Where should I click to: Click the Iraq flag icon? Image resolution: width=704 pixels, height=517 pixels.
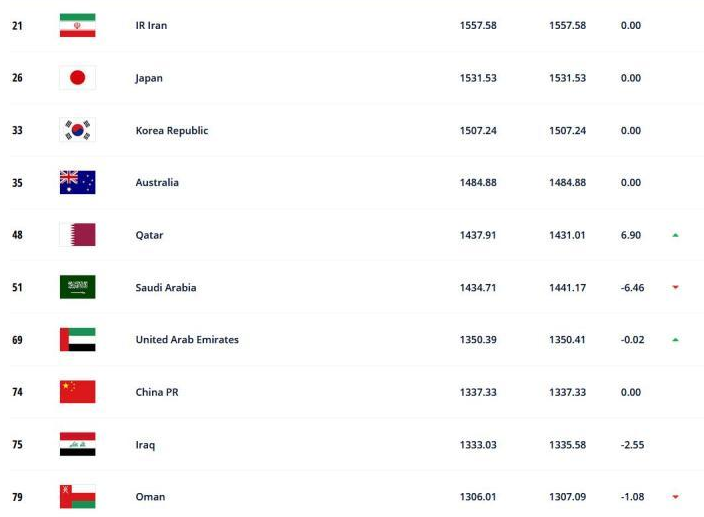77,444
